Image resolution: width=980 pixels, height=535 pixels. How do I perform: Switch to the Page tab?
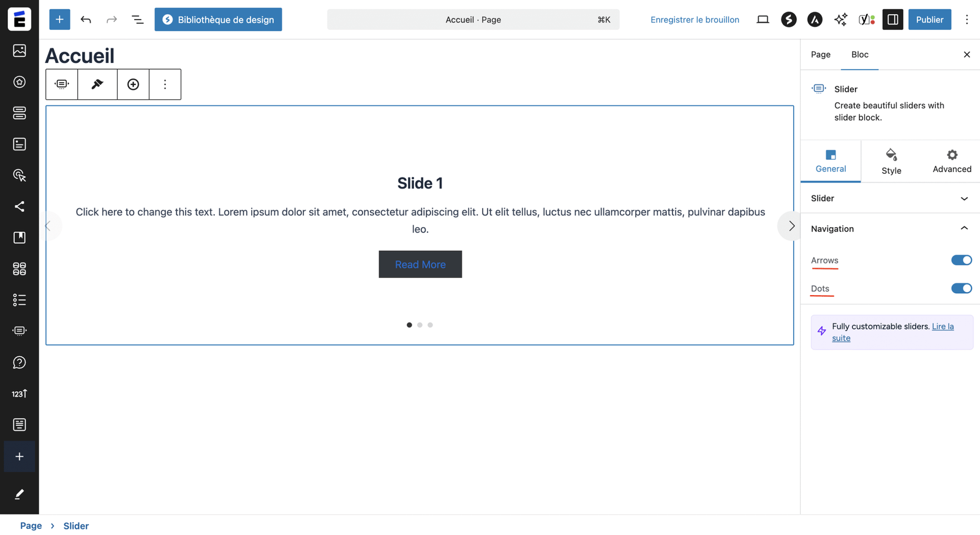pyautogui.click(x=821, y=54)
